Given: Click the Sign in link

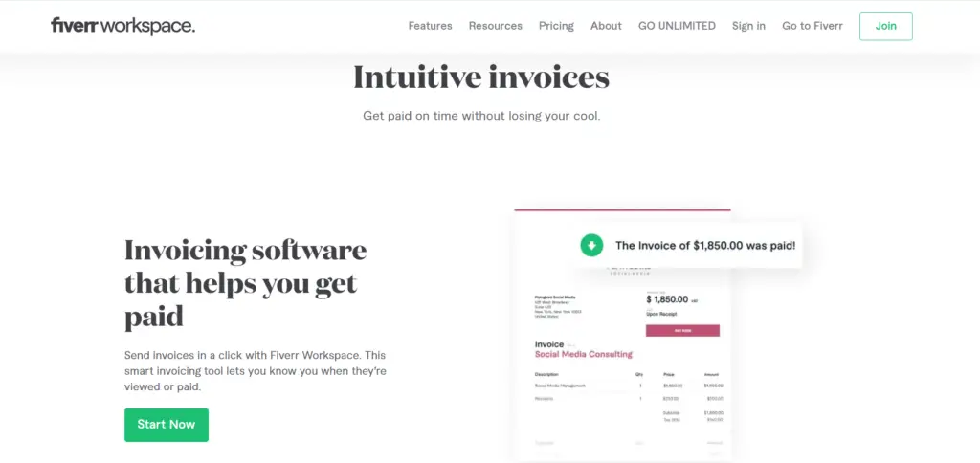Looking at the screenshot, I should (x=748, y=26).
